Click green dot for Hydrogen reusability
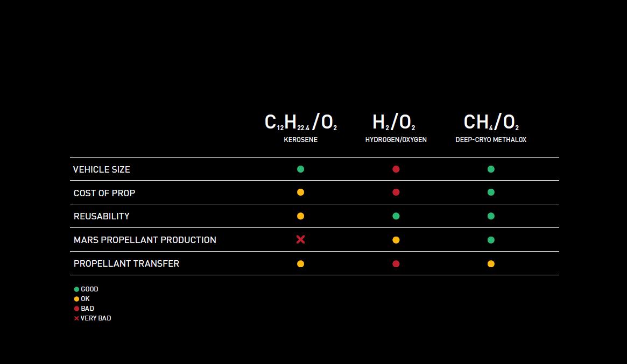This screenshot has width=627, height=364. [396, 216]
